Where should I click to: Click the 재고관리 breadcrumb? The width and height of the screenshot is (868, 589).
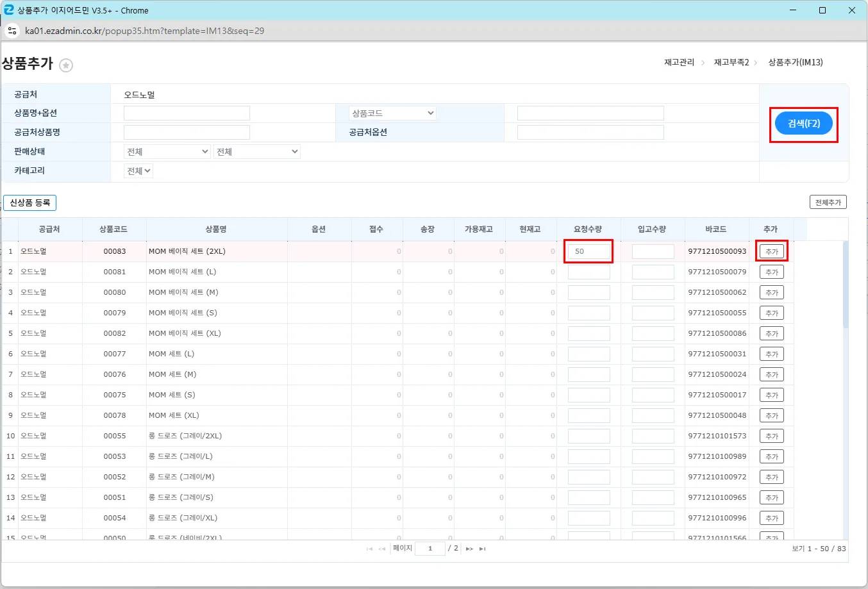[679, 62]
